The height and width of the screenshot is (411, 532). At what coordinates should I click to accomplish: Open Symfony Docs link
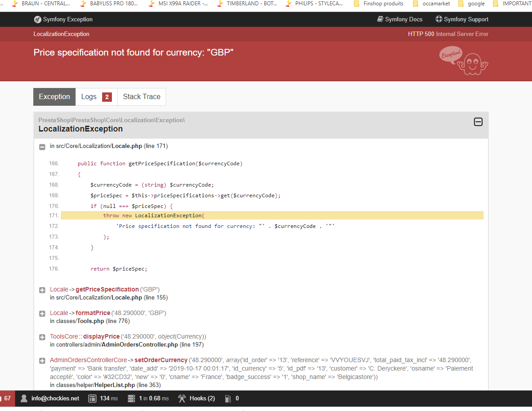click(400, 20)
